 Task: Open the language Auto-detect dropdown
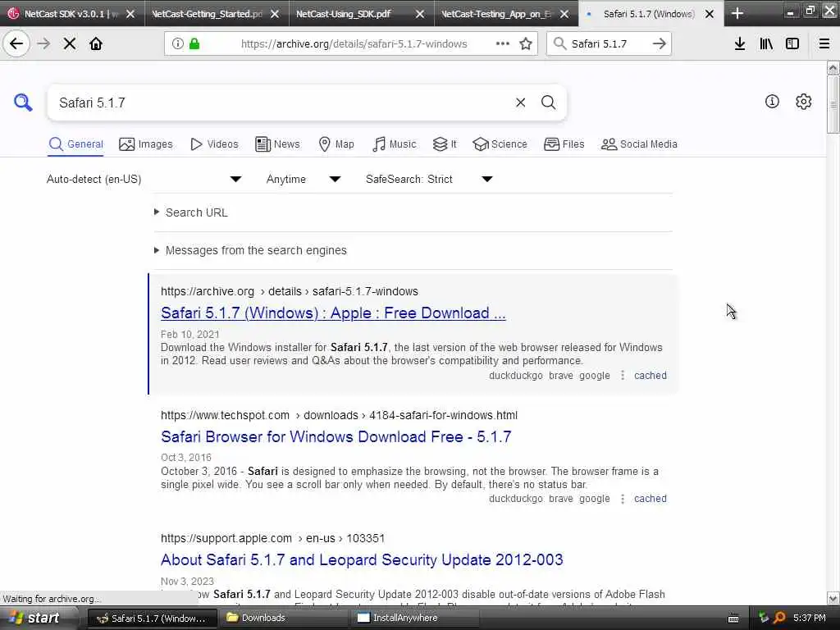(144, 179)
